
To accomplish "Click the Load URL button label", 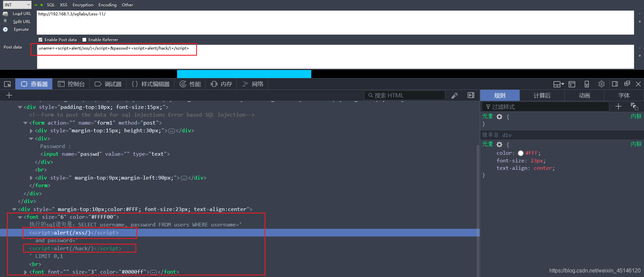I will 22,14.
